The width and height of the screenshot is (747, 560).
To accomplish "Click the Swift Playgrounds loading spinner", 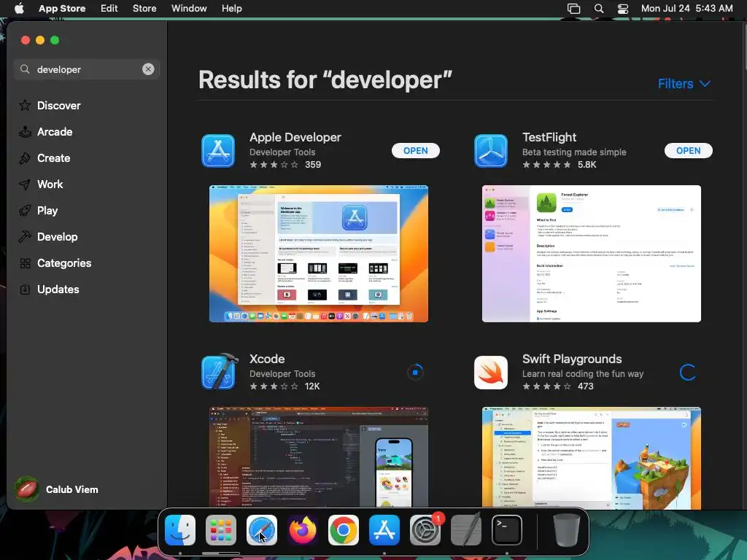I will pos(688,373).
